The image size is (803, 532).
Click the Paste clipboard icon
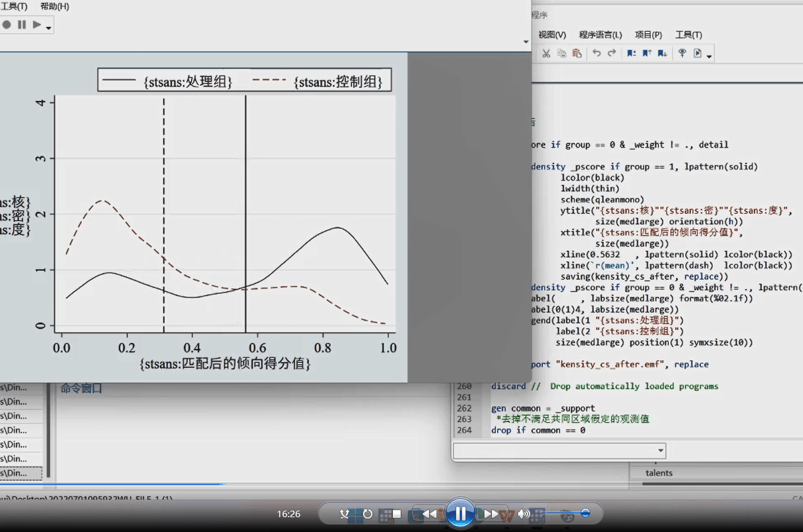point(577,53)
